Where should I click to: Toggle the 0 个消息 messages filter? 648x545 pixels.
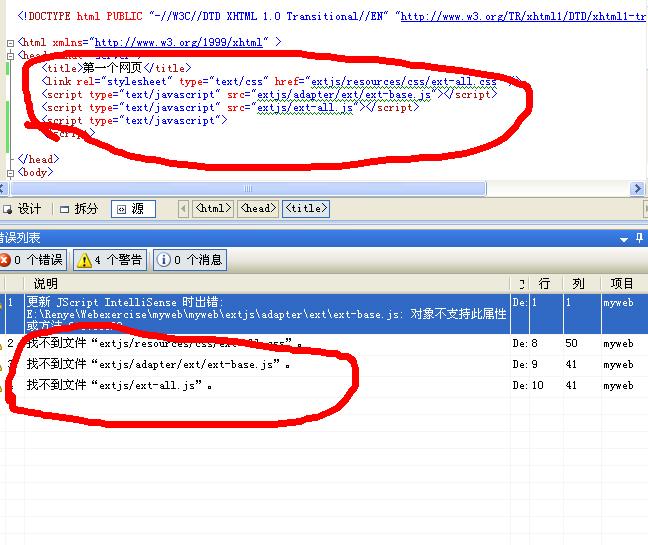(x=190, y=260)
